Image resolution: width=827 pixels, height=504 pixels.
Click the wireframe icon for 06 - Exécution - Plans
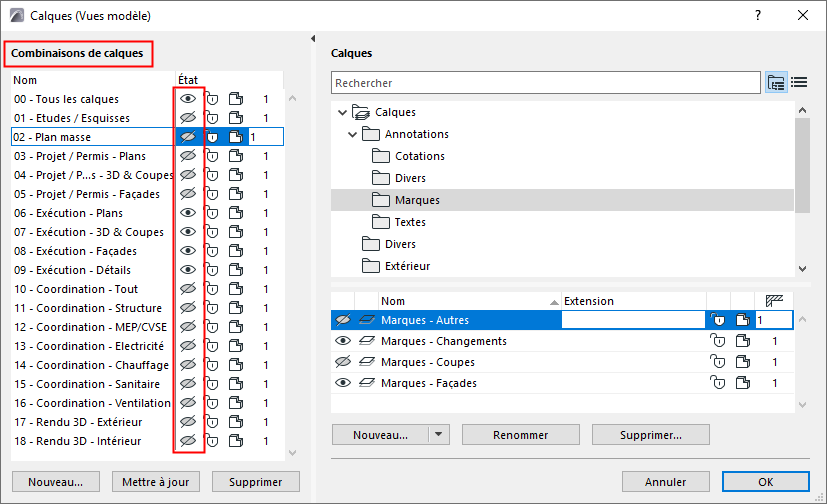click(x=236, y=213)
